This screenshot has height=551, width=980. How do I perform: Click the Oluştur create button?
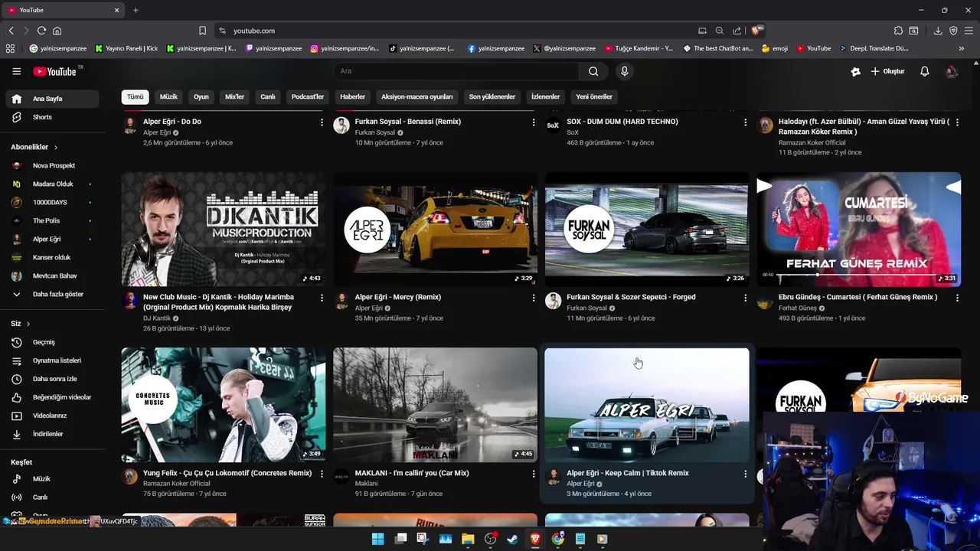click(887, 71)
